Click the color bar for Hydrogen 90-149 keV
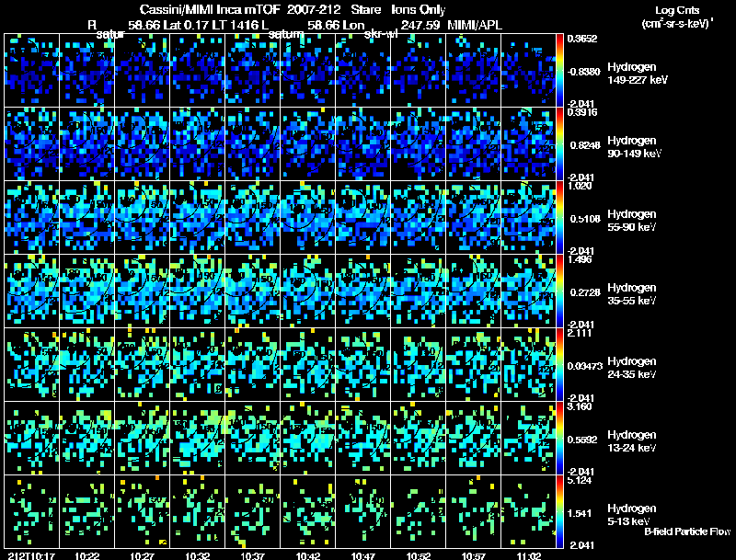 pyautogui.click(x=559, y=144)
